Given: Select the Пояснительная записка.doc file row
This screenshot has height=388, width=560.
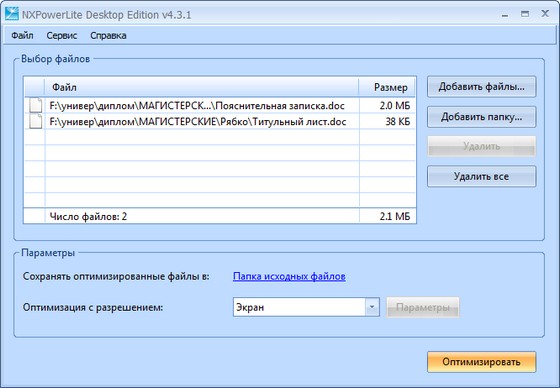Looking at the screenshot, I should coord(220,106).
